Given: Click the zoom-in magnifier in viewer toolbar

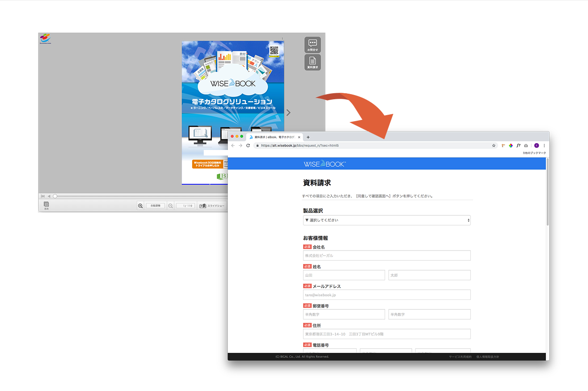Looking at the screenshot, I should (x=141, y=206).
